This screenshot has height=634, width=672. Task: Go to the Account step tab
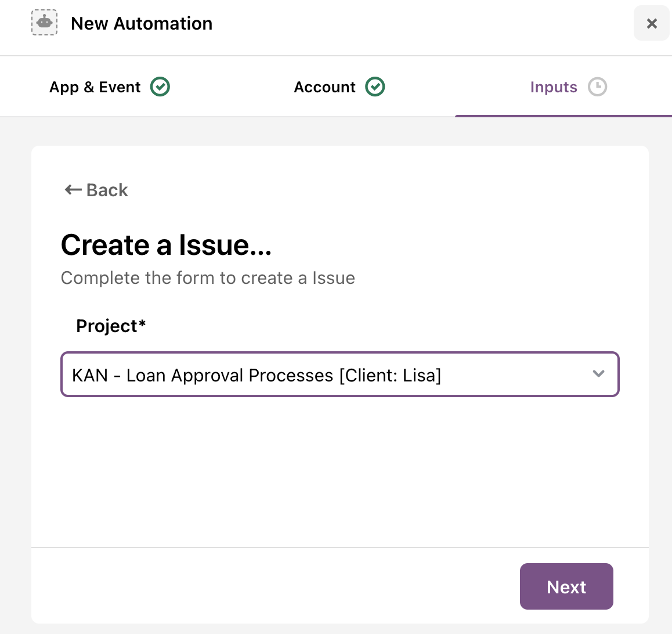(324, 87)
